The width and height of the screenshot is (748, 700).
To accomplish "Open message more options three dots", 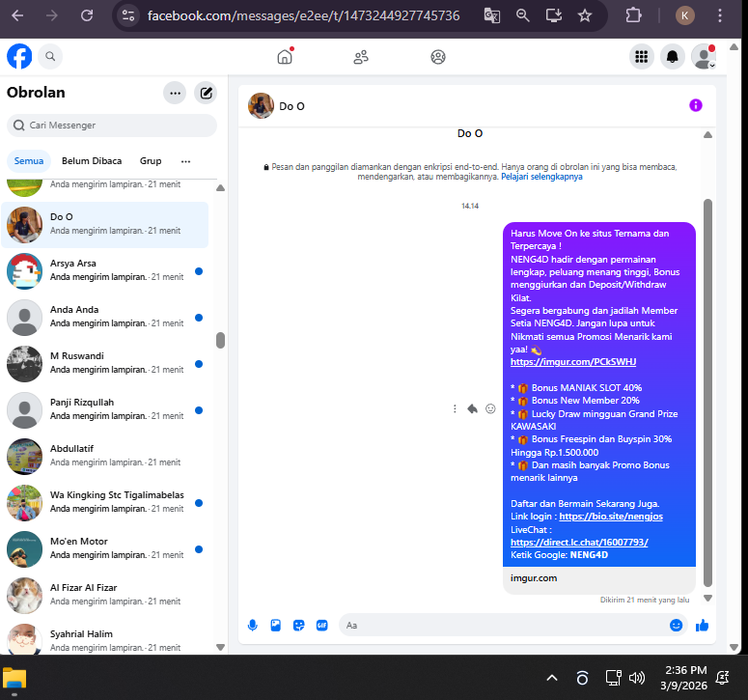I will click(455, 409).
